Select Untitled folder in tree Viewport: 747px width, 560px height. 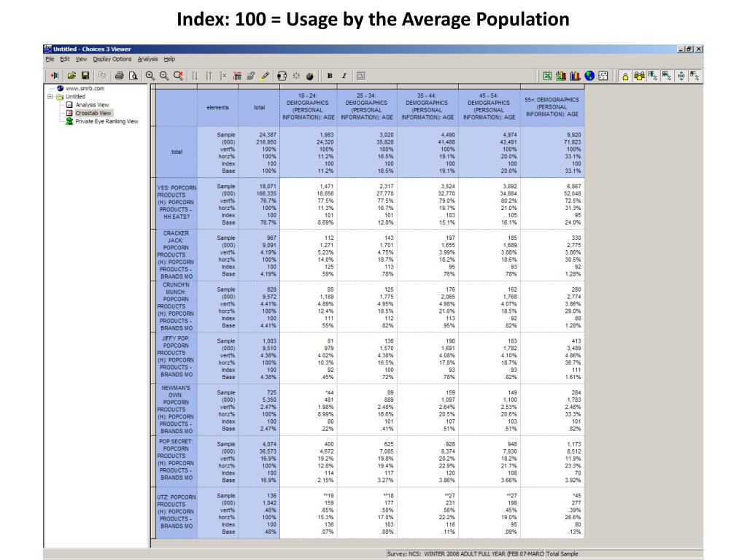75,97
